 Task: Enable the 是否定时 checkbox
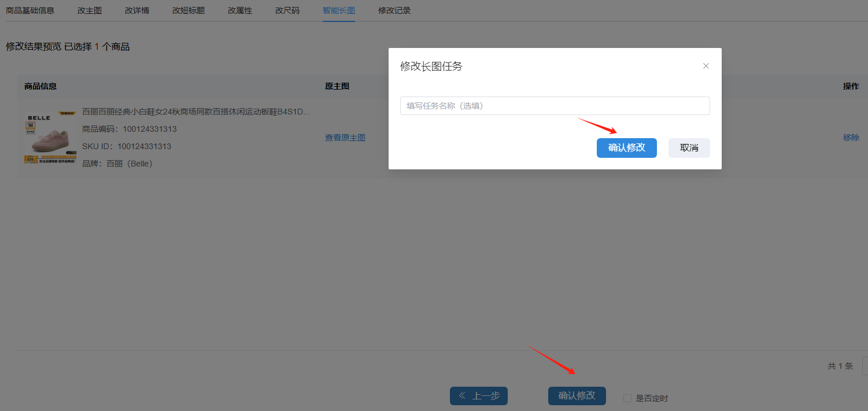click(627, 398)
